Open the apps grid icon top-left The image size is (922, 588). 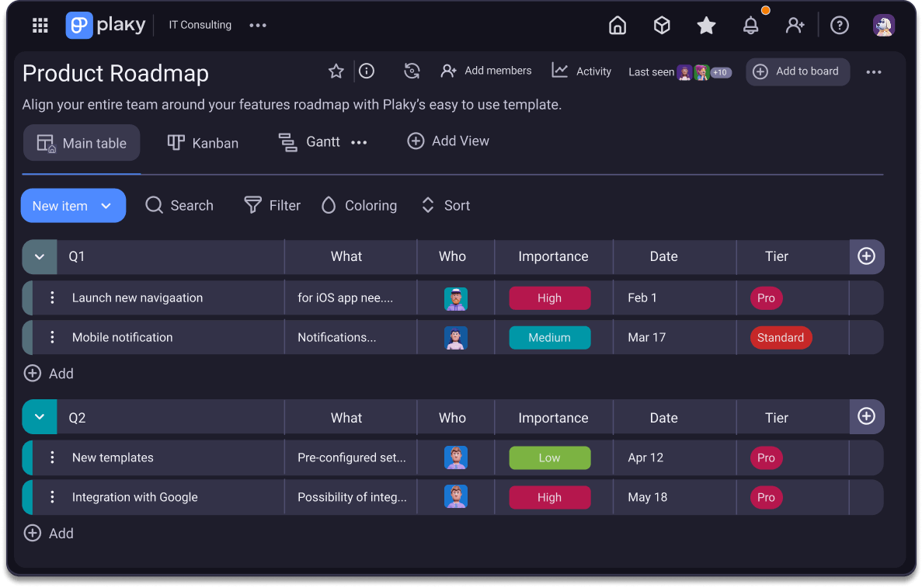click(40, 25)
